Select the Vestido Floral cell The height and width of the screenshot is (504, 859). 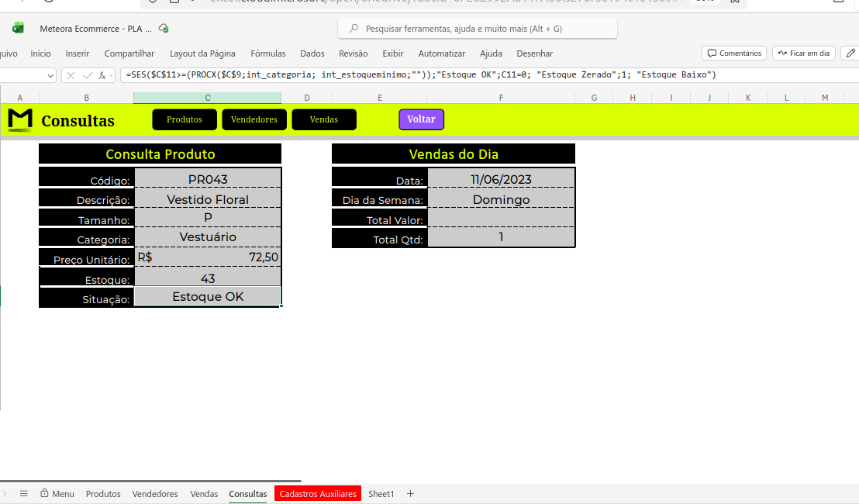[208, 198]
